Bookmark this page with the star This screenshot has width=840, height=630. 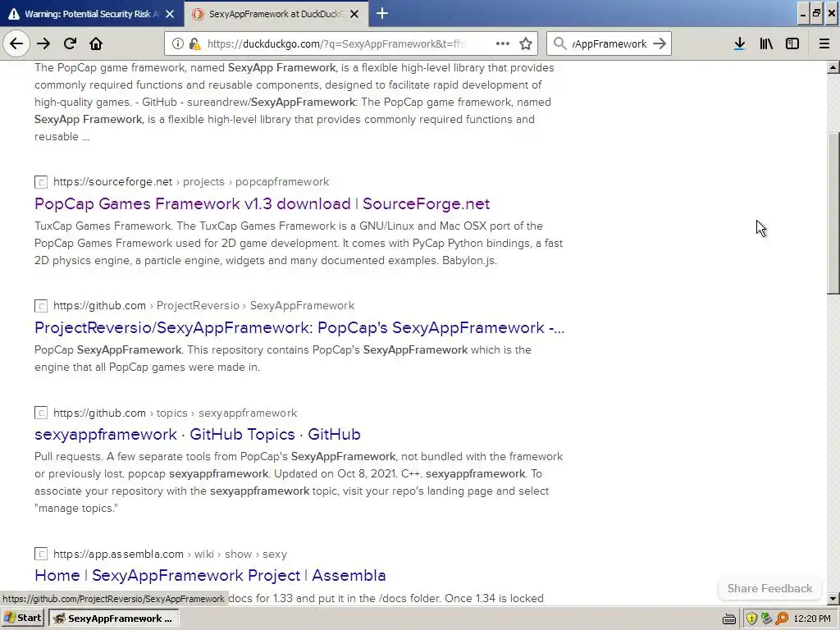(526, 43)
